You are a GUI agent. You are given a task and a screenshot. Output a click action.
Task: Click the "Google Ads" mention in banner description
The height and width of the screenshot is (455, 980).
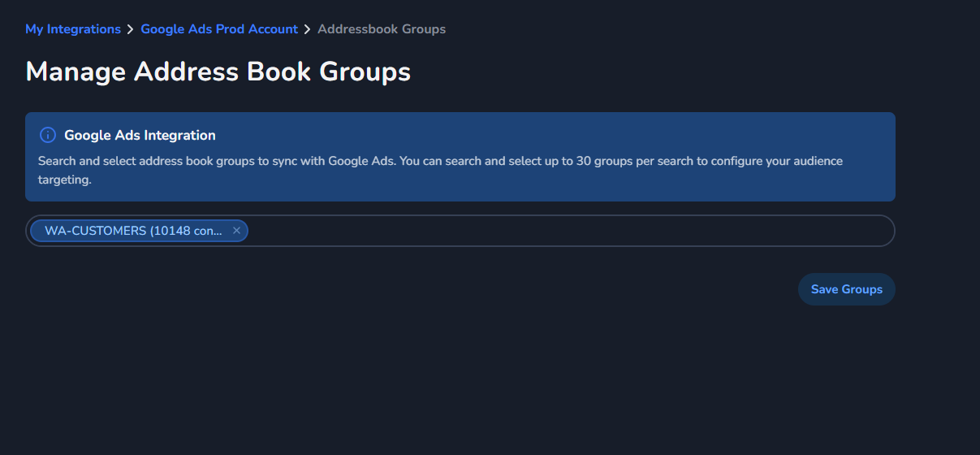(x=361, y=161)
